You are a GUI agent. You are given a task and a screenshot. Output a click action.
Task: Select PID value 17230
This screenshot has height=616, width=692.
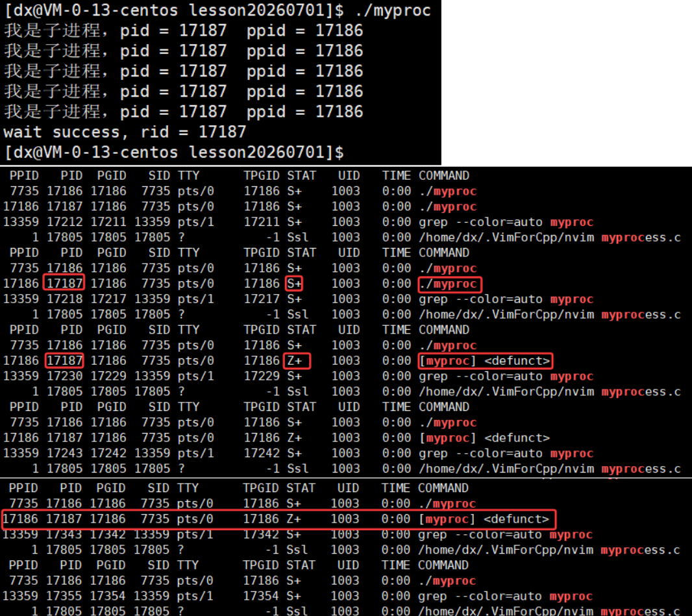coord(64,376)
